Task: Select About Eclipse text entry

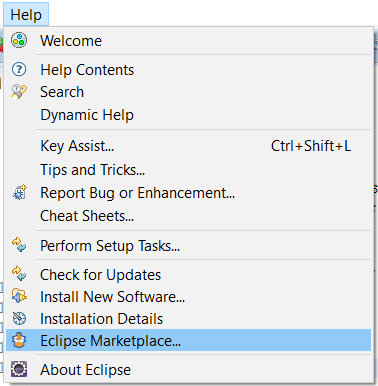Action: coord(86,370)
